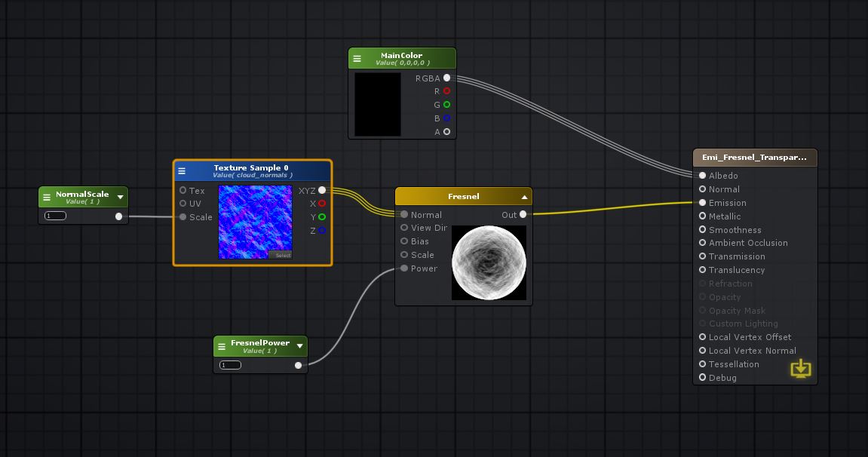
Task: Click Fresnel Power input port
Action: [404, 268]
